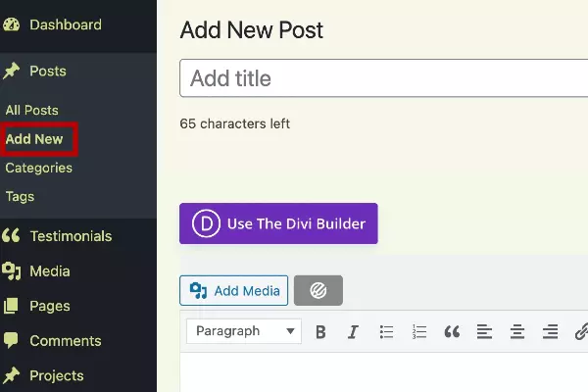588x392 pixels.
Task: Click into the Add title field
Action: coord(382,78)
